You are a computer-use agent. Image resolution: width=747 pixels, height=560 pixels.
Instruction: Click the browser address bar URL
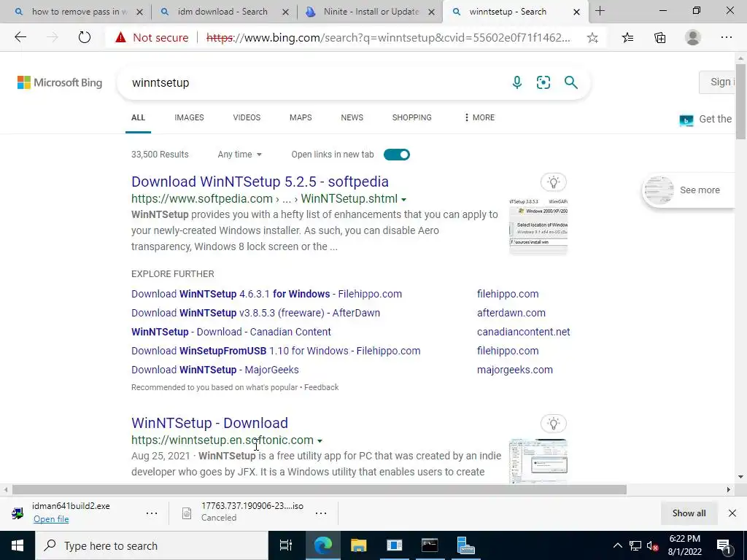point(388,38)
